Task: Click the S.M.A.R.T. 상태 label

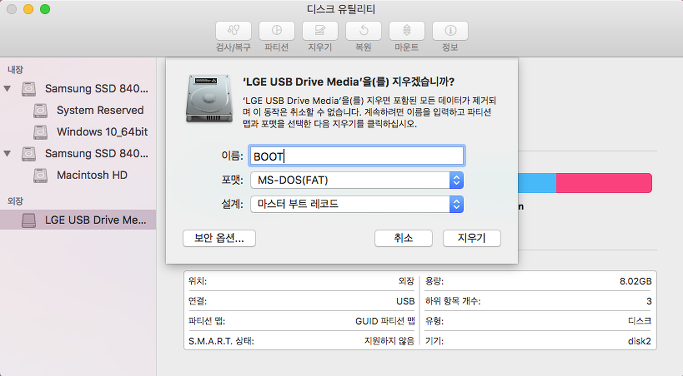Action: pos(221,341)
